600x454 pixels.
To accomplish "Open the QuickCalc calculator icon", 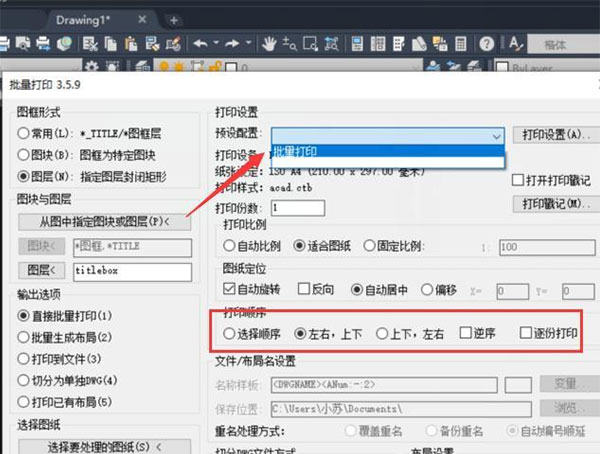I will (461, 44).
